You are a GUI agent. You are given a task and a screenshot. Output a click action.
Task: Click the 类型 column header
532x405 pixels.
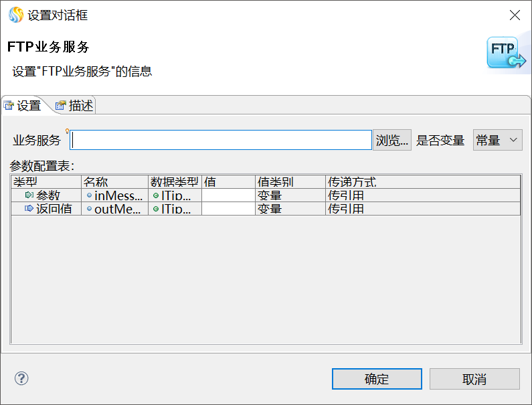coord(46,182)
